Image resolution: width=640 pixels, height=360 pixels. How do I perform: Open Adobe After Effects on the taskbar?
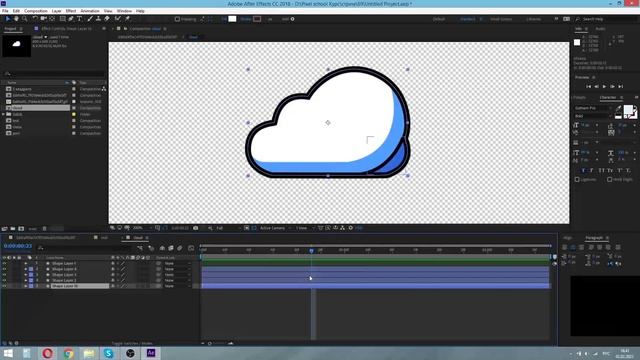pyautogui.click(x=151, y=353)
